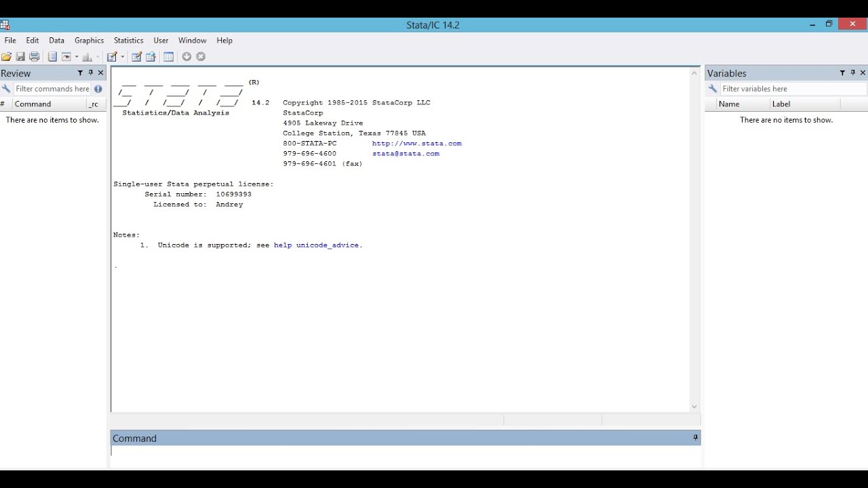Close the Review panel

coord(101,73)
